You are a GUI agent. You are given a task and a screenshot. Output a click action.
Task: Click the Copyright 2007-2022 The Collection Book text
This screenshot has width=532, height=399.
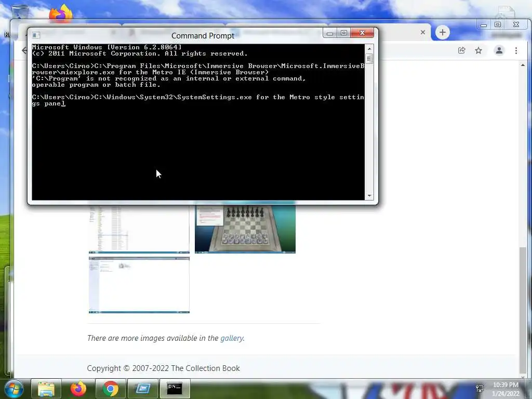(x=163, y=368)
